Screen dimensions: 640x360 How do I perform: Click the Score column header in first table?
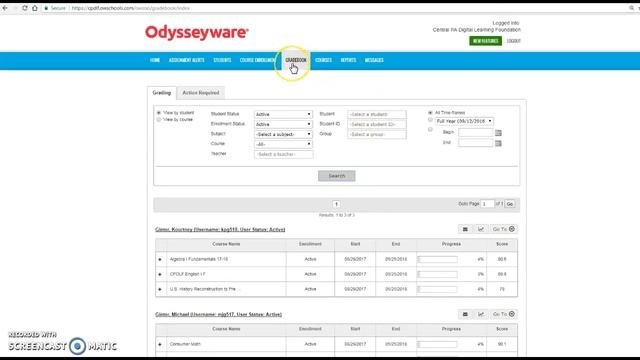502,244
